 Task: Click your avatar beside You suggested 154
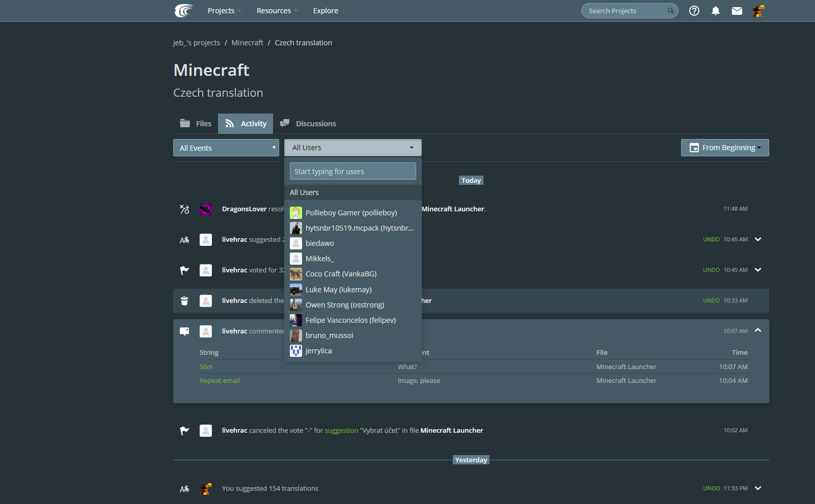(x=206, y=489)
